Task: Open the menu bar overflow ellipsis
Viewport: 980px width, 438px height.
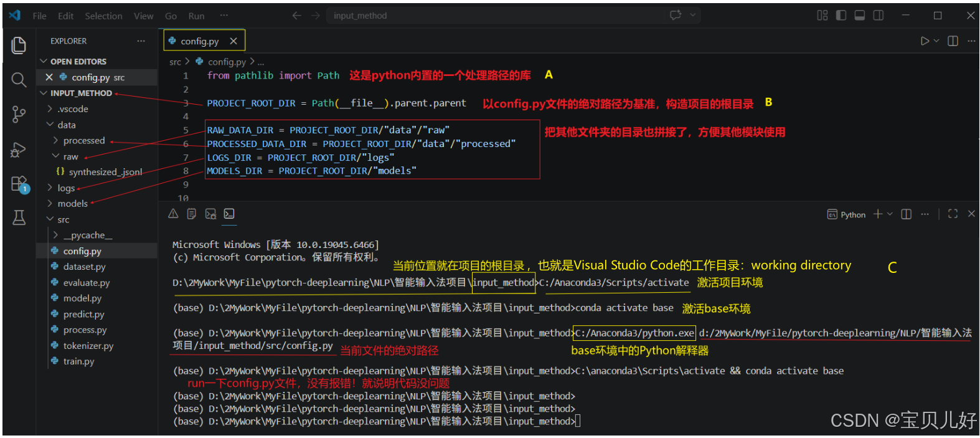Action: tap(224, 16)
